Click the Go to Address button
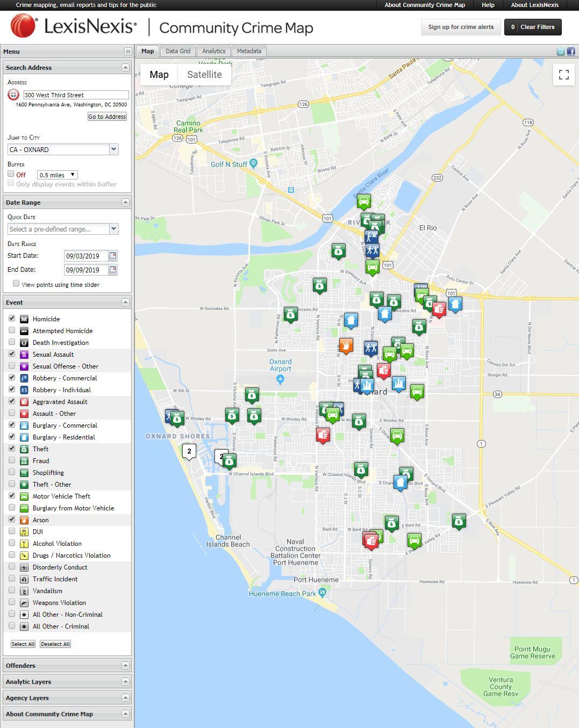The height and width of the screenshot is (728, 579). coord(108,117)
